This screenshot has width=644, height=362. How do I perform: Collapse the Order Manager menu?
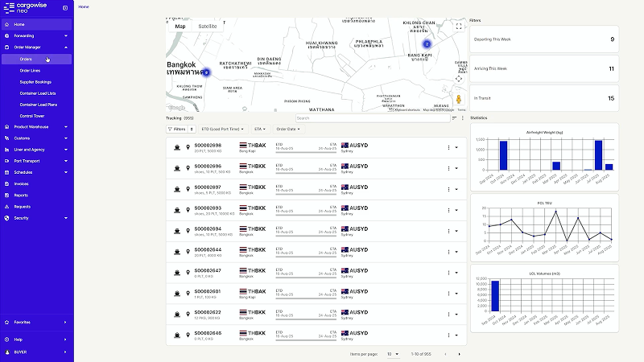(x=36, y=47)
